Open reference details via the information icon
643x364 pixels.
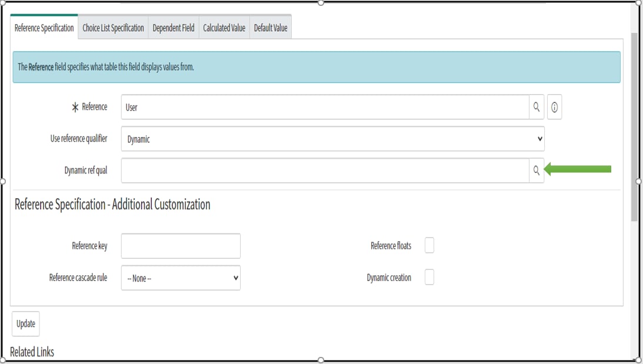point(554,106)
